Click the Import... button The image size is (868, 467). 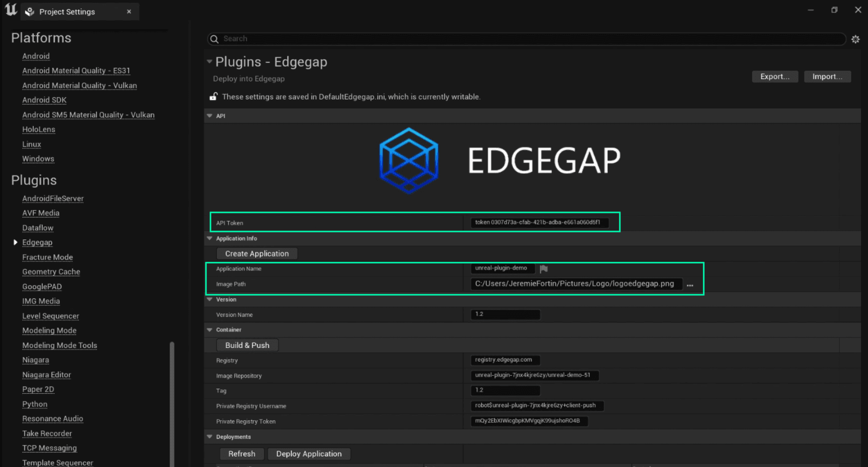[x=827, y=76]
